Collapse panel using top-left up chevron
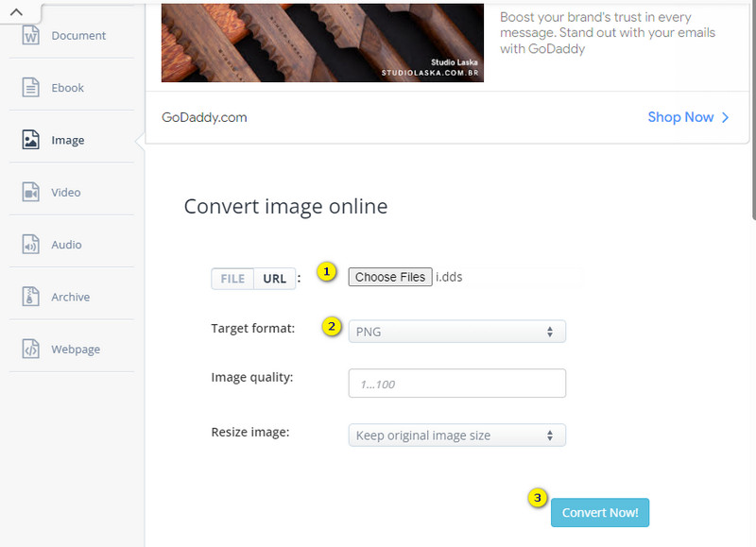The height and width of the screenshot is (547, 756). tap(17, 11)
